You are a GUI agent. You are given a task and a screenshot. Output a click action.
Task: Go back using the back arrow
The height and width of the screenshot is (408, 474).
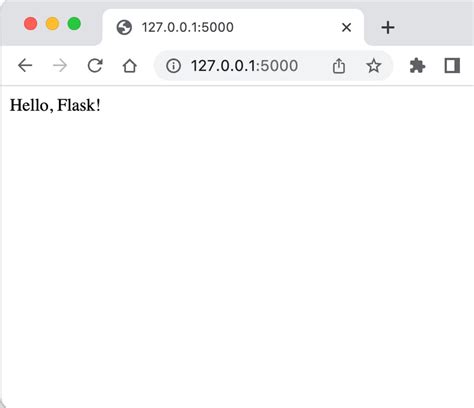click(x=25, y=65)
